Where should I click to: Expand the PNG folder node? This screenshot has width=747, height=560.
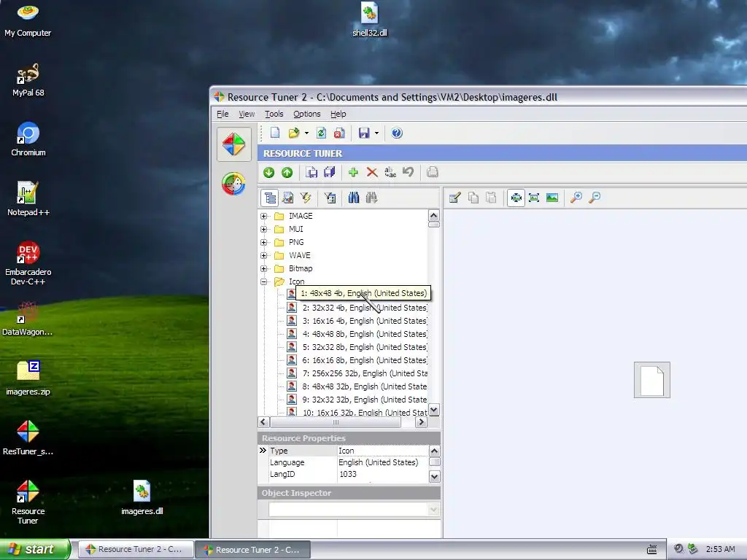[x=263, y=242]
